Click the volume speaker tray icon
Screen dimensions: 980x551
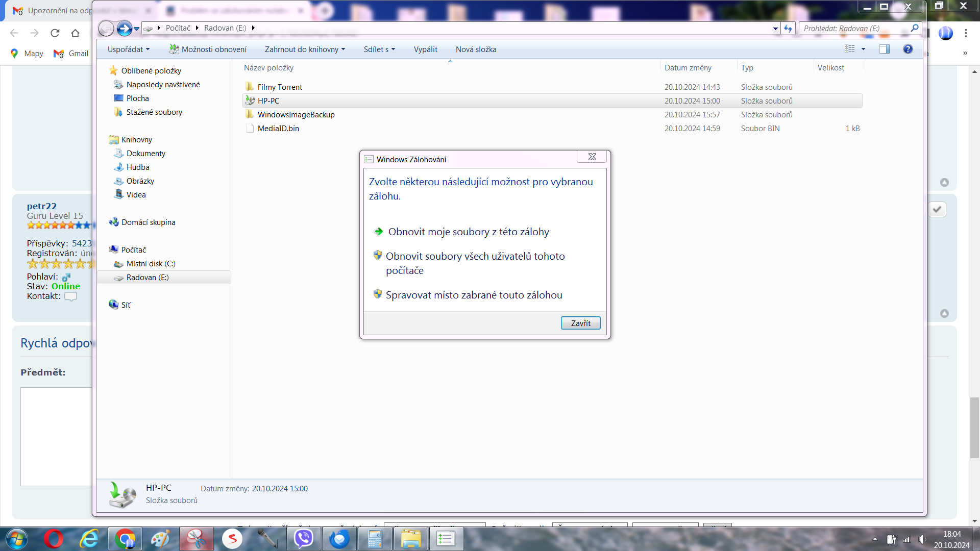pos(922,539)
